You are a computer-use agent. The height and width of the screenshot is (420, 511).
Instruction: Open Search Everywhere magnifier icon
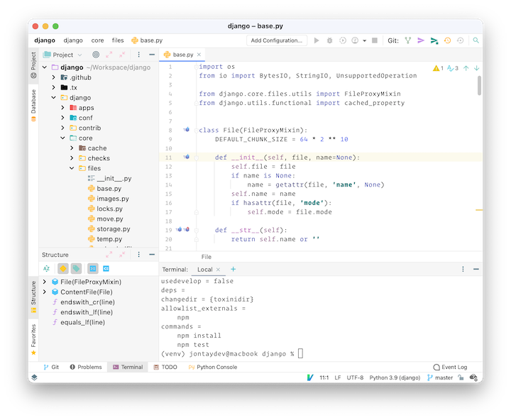pos(476,40)
